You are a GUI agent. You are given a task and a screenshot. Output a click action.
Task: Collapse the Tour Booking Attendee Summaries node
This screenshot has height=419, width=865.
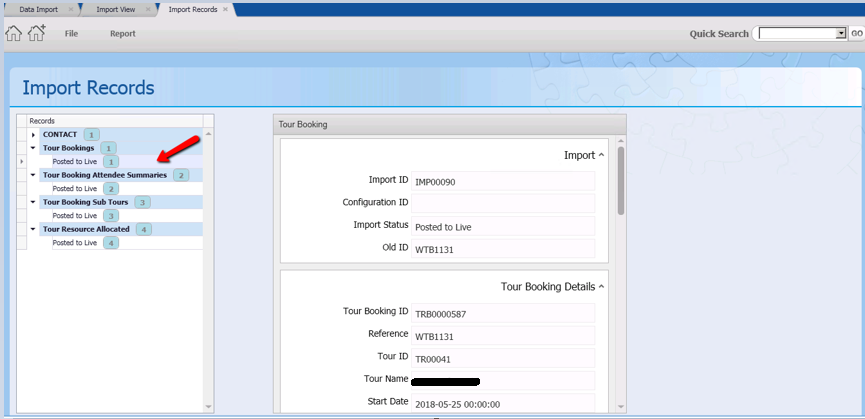tap(33, 175)
